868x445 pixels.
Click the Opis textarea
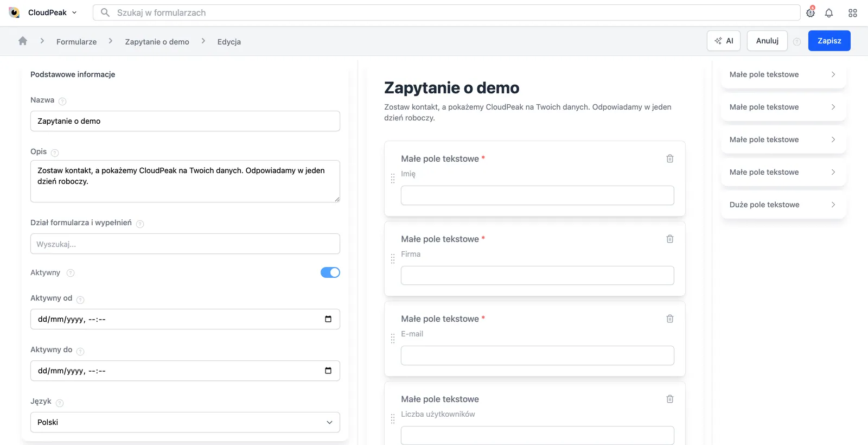[x=185, y=181]
